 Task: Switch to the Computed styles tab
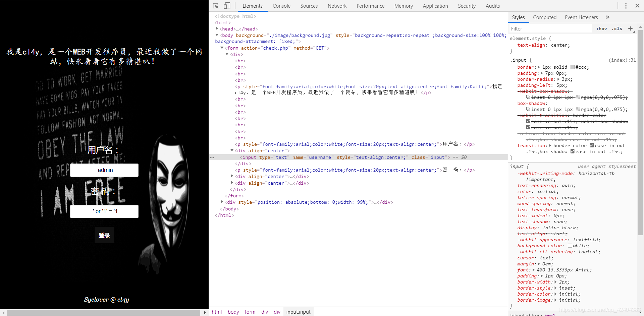click(544, 17)
